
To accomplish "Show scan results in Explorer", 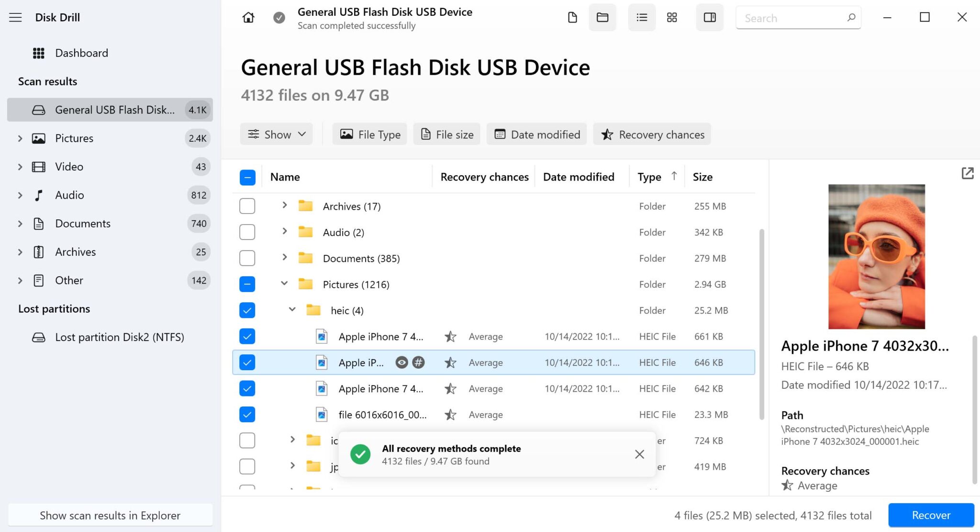I will (110, 515).
